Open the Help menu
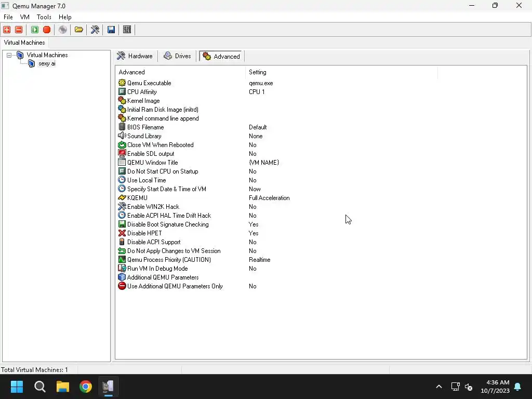Image resolution: width=532 pixels, height=399 pixels. (65, 17)
